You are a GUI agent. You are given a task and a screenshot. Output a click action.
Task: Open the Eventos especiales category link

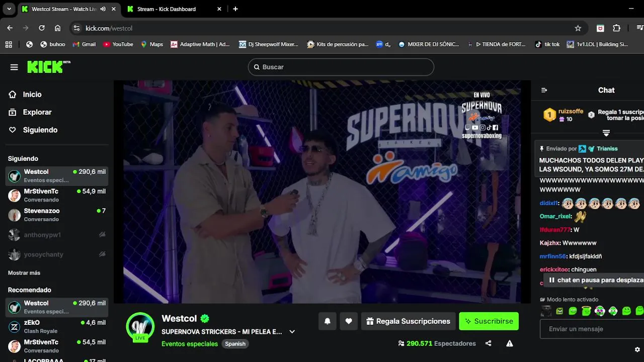tap(190, 344)
